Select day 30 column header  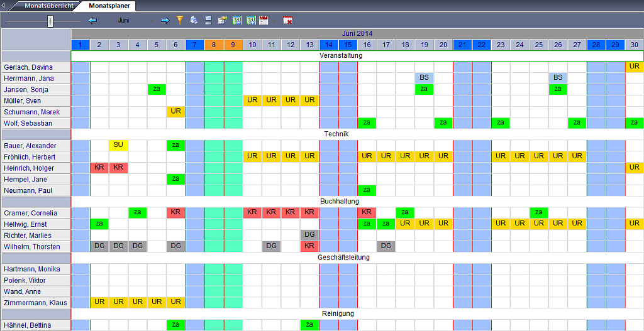click(x=634, y=45)
